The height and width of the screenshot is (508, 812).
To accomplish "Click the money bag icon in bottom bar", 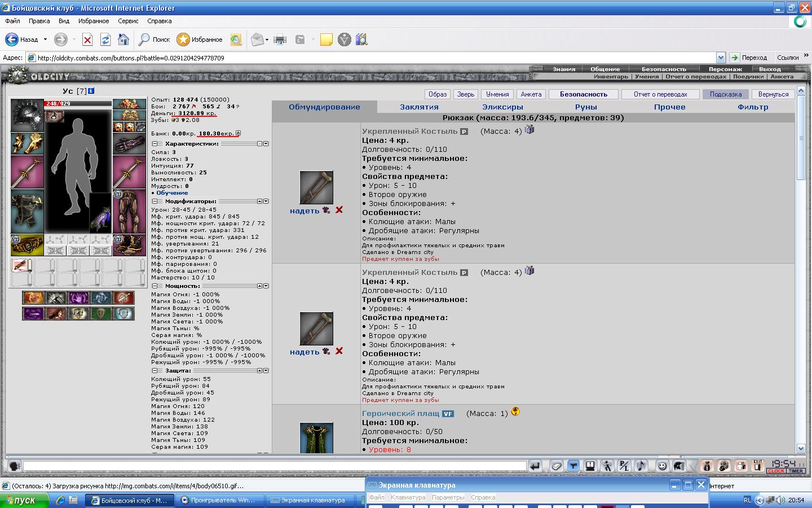I will pos(707,466).
